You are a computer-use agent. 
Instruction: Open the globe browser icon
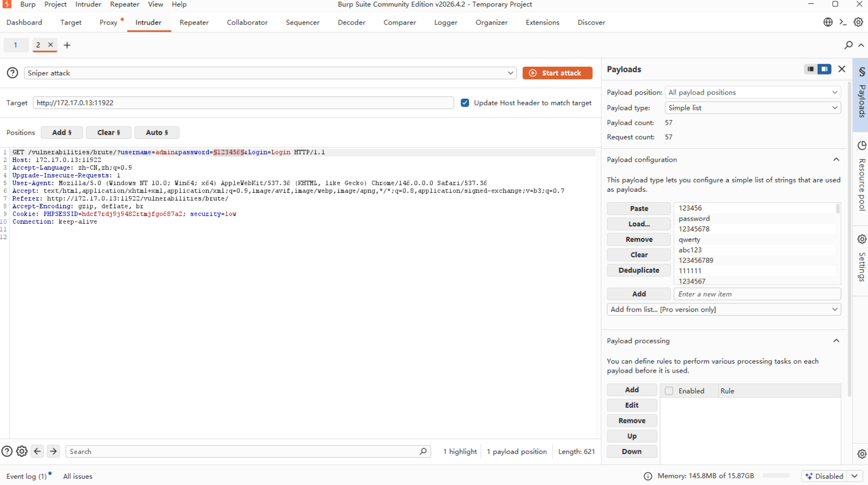tap(828, 22)
